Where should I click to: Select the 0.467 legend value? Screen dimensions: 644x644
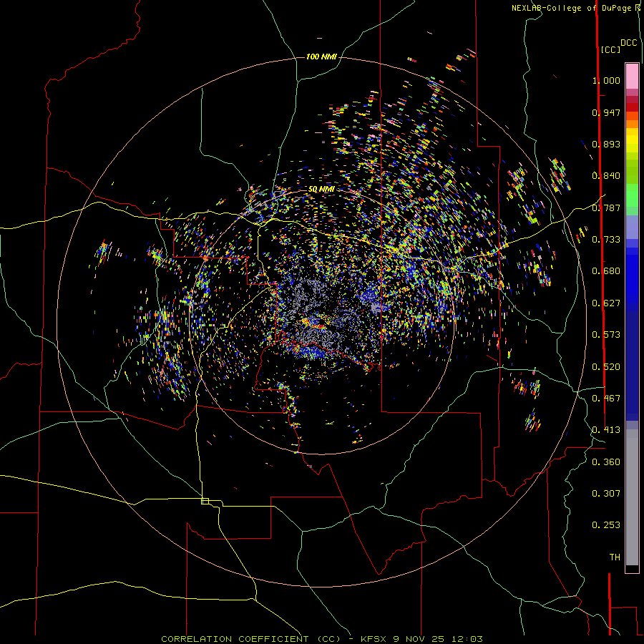click(x=606, y=399)
